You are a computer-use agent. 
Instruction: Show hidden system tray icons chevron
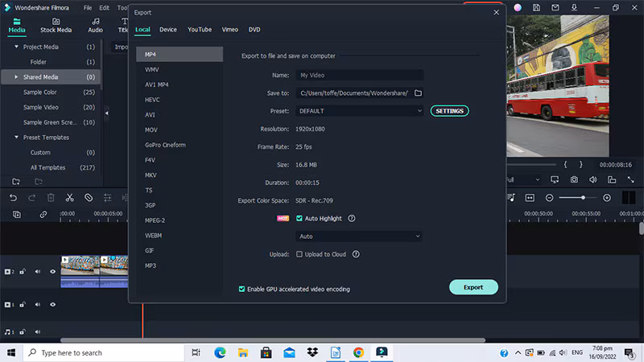pyautogui.click(x=518, y=352)
